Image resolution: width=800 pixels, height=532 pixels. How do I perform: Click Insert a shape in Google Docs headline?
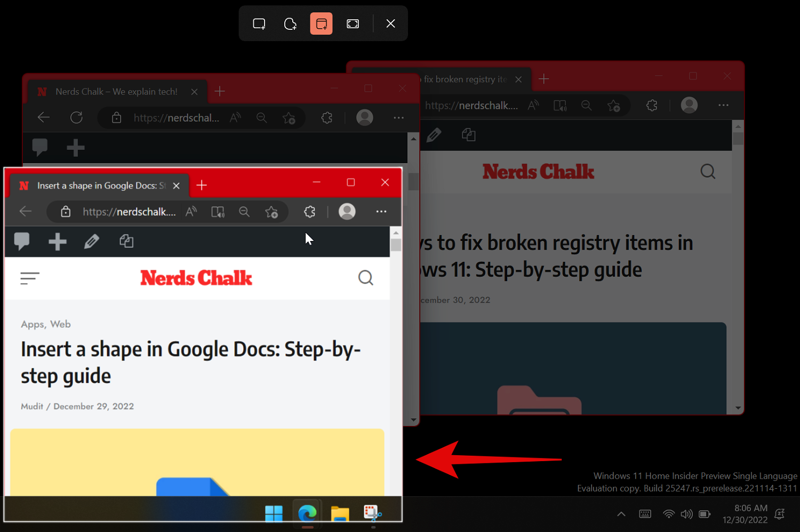(191, 362)
